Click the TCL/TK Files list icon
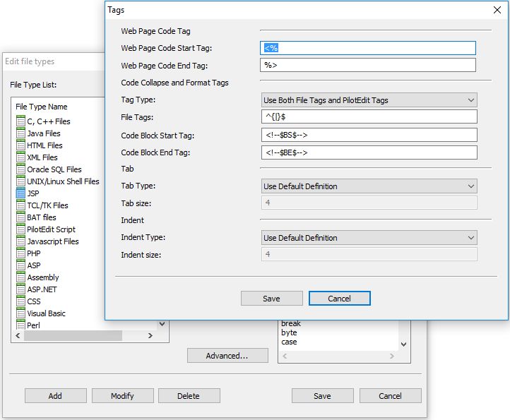510x420 pixels. [x=20, y=205]
